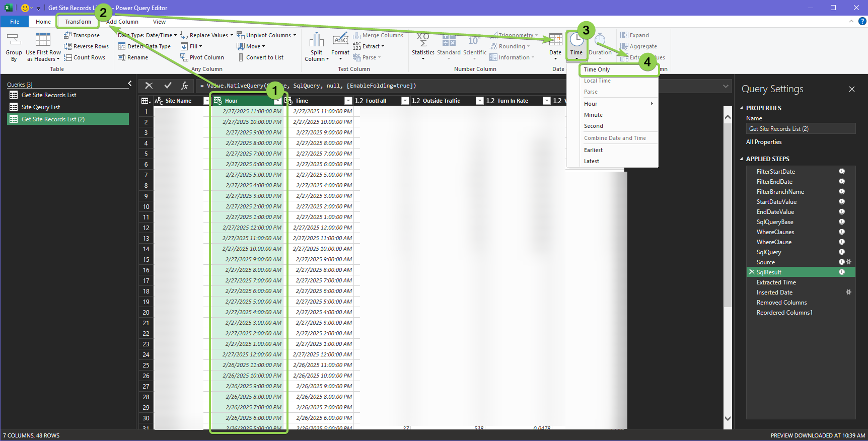The width and height of the screenshot is (868, 441).
Task: Click the All Properties link
Action: point(764,142)
